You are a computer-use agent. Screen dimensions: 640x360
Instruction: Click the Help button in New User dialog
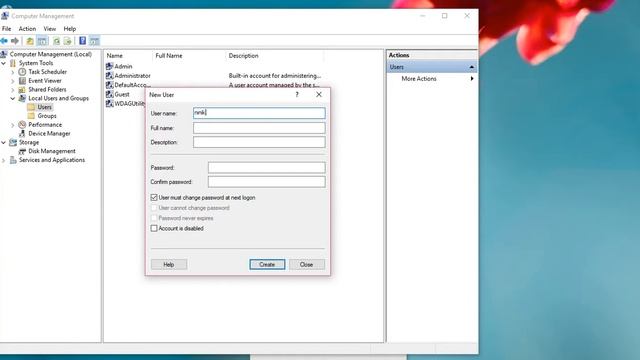point(169,264)
